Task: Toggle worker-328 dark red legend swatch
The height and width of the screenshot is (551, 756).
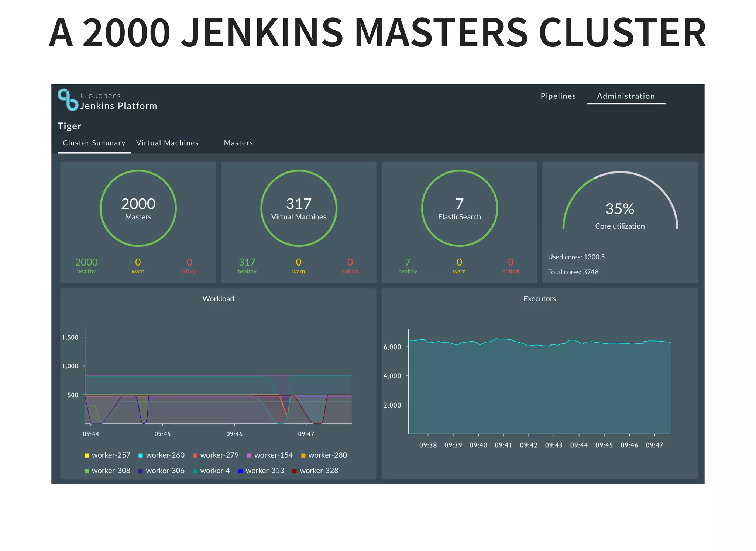Action: click(x=295, y=471)
